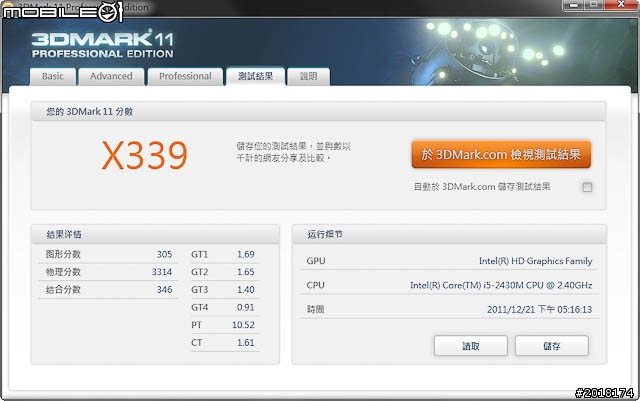The width and height of the screenshot is (640, 401).
Task: Click the GPU name Intel(R) HD Graphics Family
Action: coord(536,261)
